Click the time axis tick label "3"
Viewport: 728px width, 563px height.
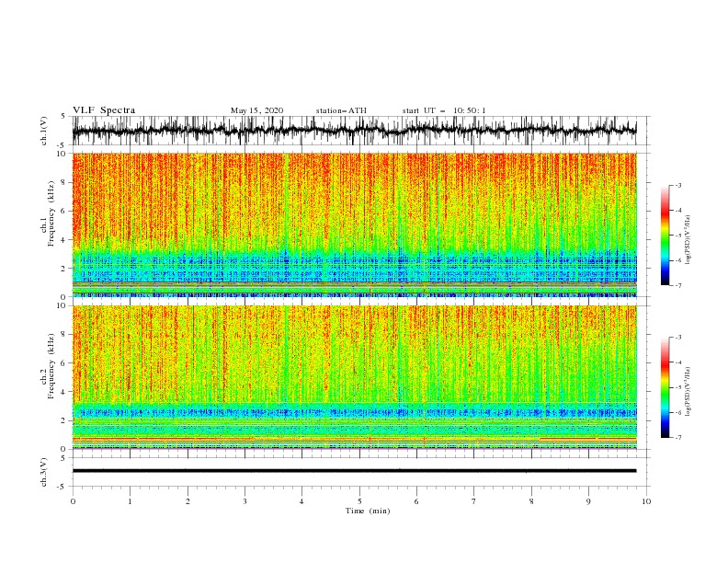[245, 501]
